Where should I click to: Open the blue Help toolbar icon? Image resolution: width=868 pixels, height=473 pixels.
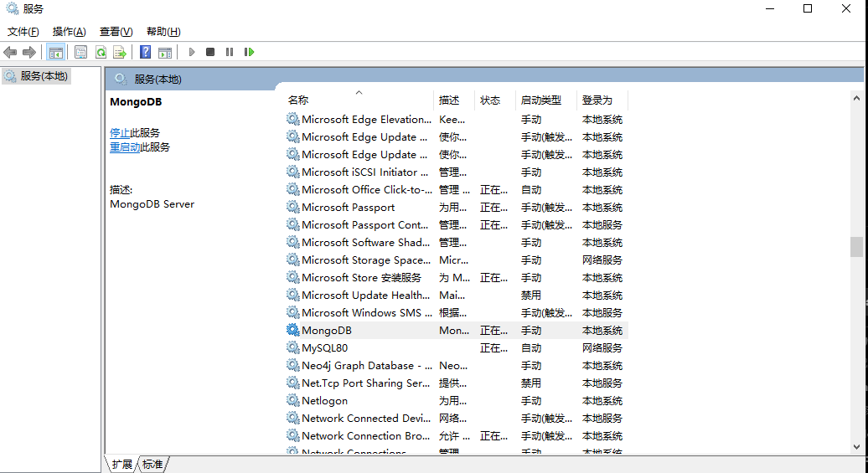146,52
